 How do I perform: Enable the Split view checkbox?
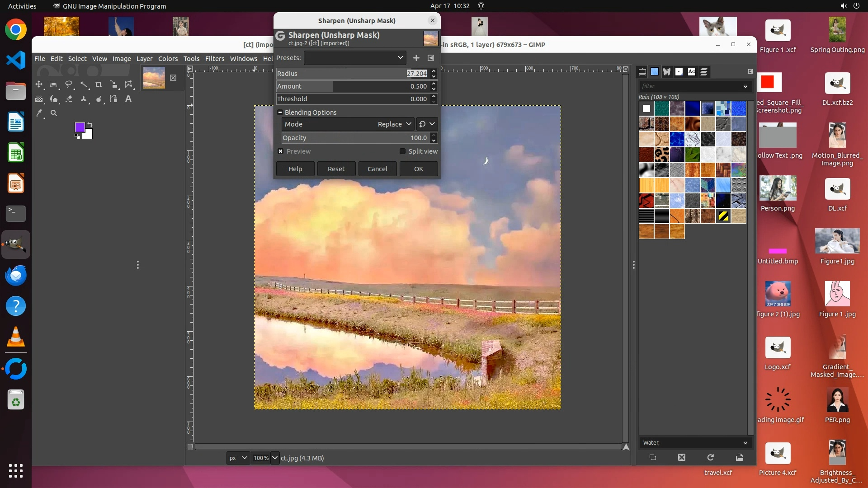coord(402,151)
